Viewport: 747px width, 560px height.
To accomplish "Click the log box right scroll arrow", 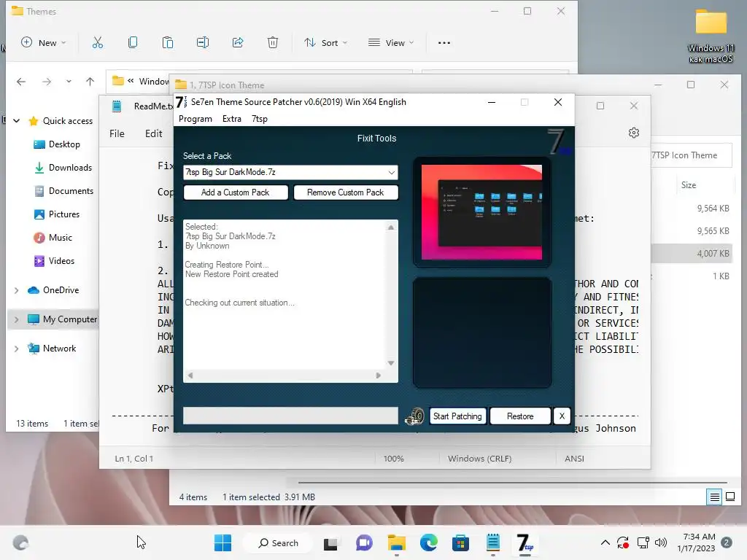I will [x=379, y=376].
